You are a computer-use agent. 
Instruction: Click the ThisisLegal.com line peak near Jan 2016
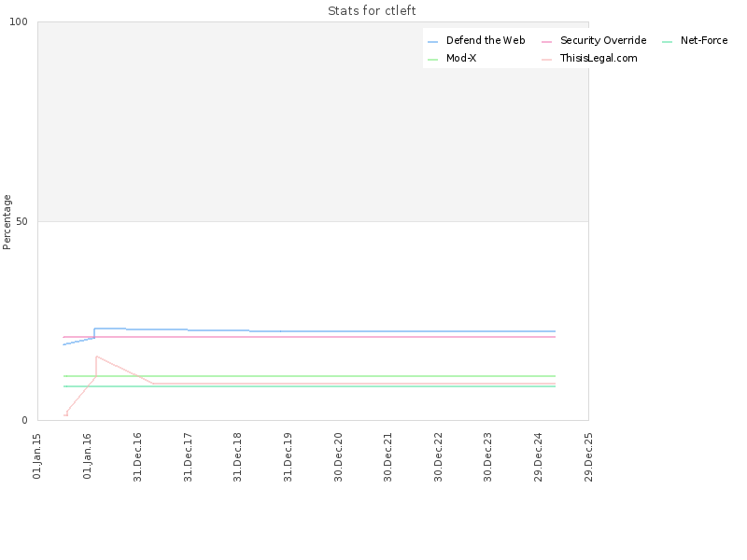[x=96, y=357]
